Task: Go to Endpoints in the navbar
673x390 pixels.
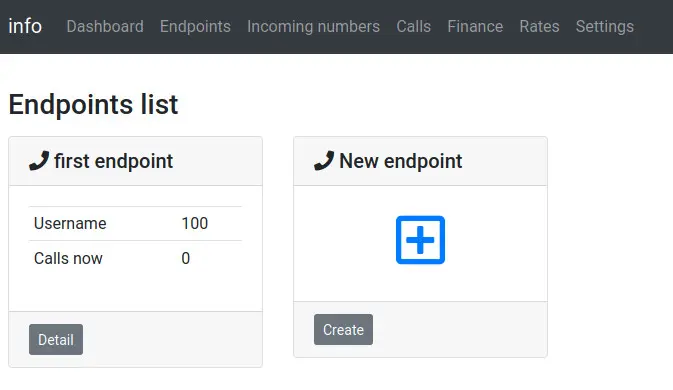Action: click(195, 27)
